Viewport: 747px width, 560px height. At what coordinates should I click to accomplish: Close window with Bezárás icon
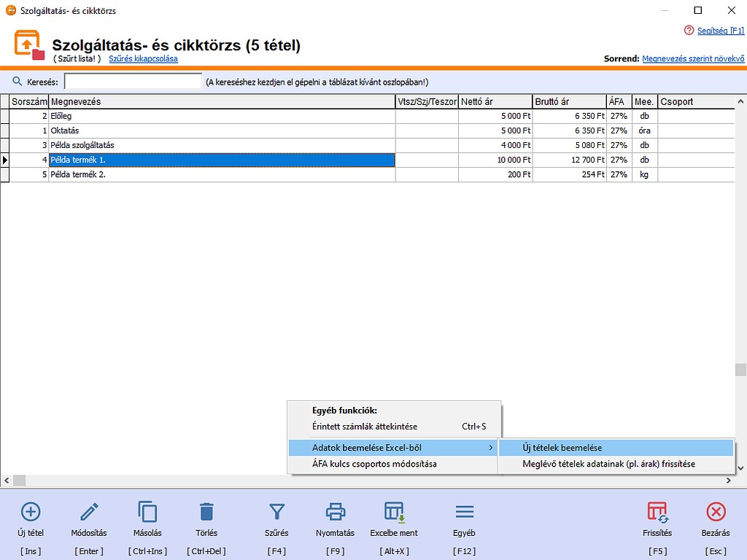[716, 512]
